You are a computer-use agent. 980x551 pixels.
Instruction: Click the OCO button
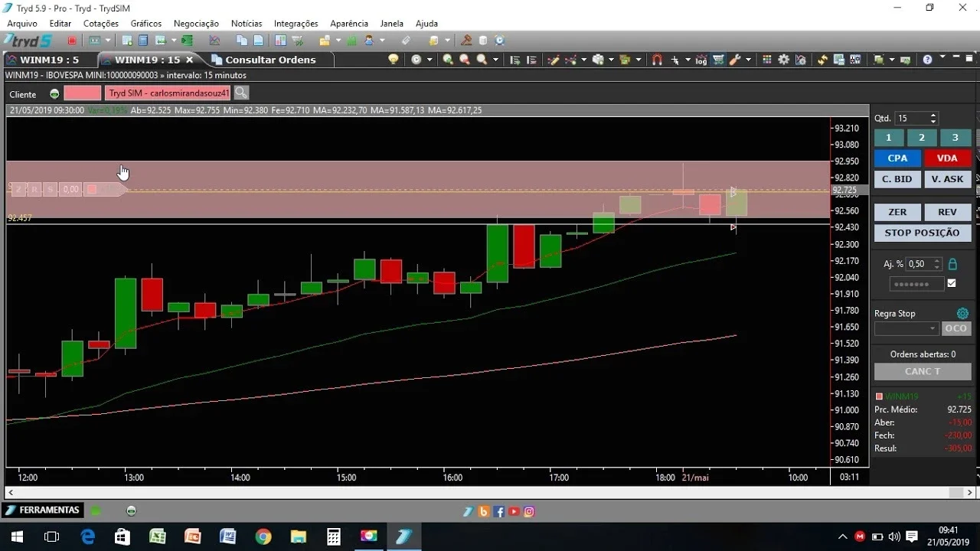point(956,328)
